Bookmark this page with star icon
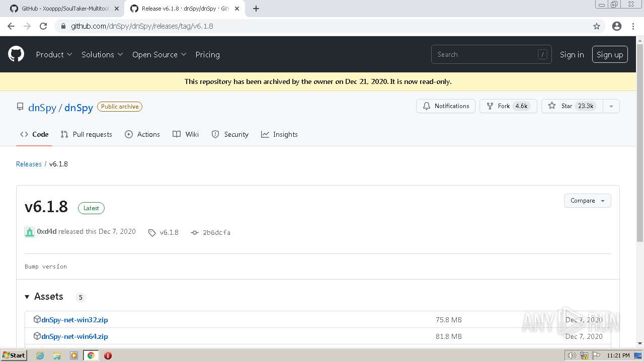 (597, 26)
